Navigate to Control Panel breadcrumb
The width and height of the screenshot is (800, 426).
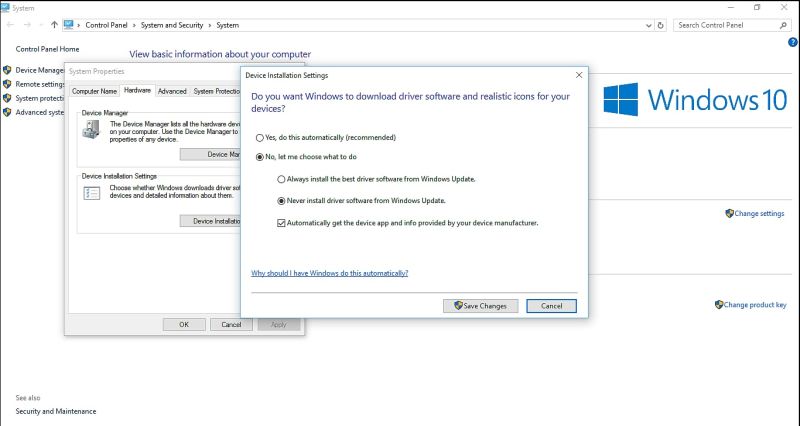click(106, 25)
